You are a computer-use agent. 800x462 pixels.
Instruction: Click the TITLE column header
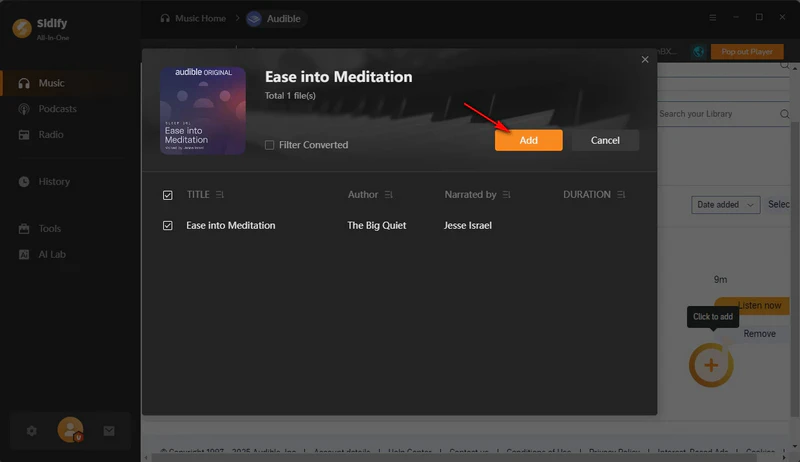click(198, 195)
